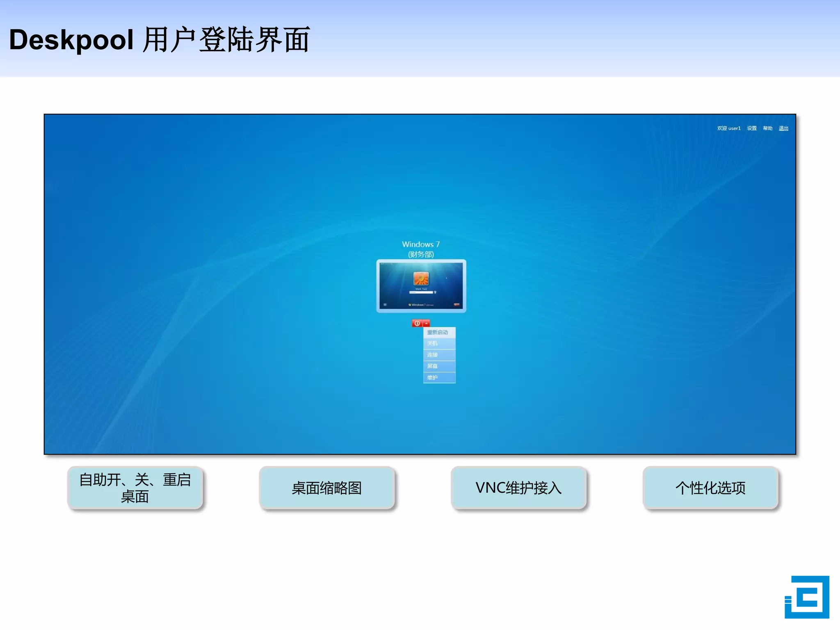This screenshot has height=630, width=840.
Task: Choose 重新启动 from the desktop menu
Action: point(439,332)
